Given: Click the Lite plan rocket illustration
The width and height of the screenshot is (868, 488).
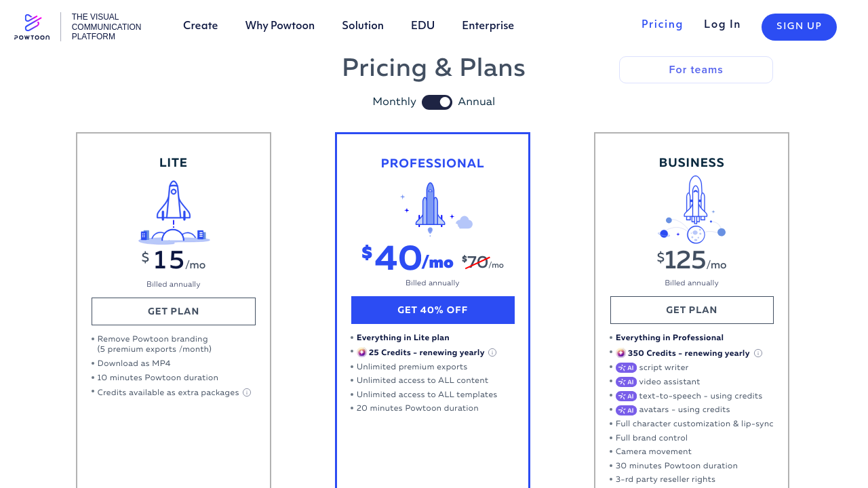Looking at the screenshot, I should click(x=174, y=212).
